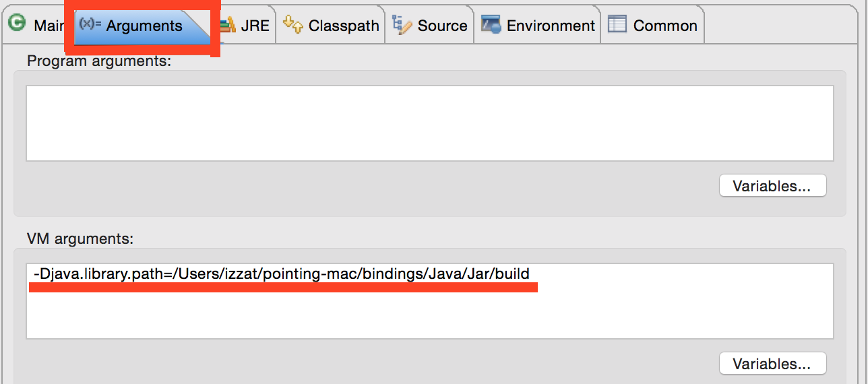Click the (x)= Arguments tab icon

point(90,24)
